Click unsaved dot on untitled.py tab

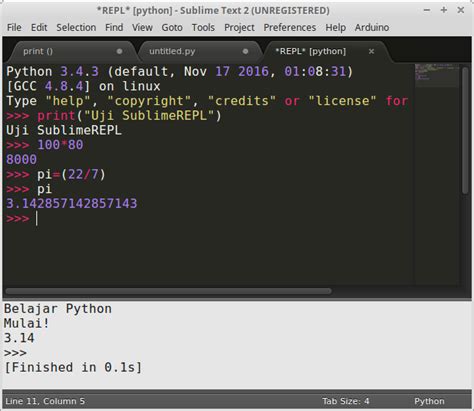click(245, 51)
